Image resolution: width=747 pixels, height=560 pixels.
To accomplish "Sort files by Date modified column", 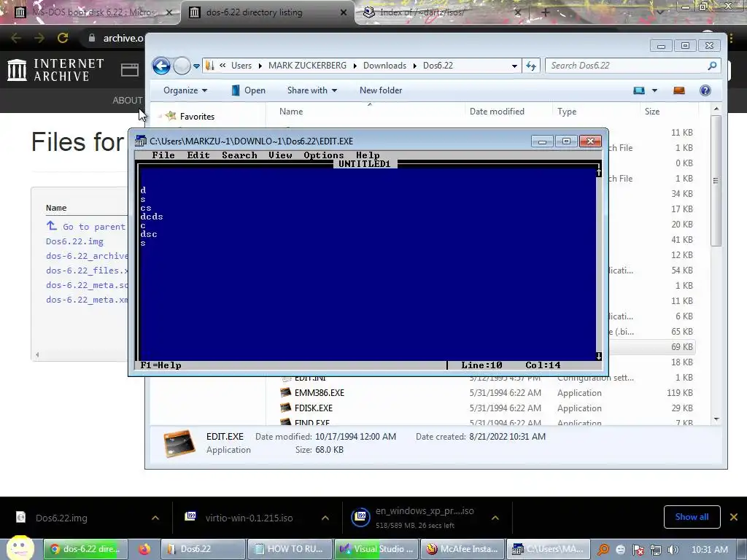I will (x=497, y=112).
